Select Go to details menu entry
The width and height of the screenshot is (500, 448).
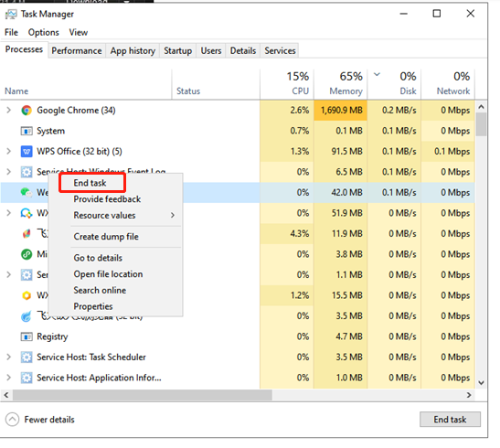click(98, 258)
